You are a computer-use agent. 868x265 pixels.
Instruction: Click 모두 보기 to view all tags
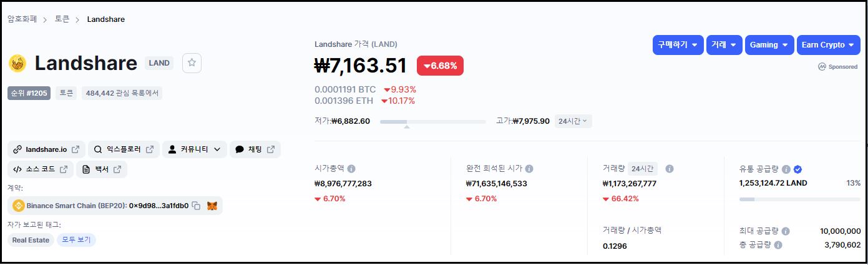coord(76,240)
